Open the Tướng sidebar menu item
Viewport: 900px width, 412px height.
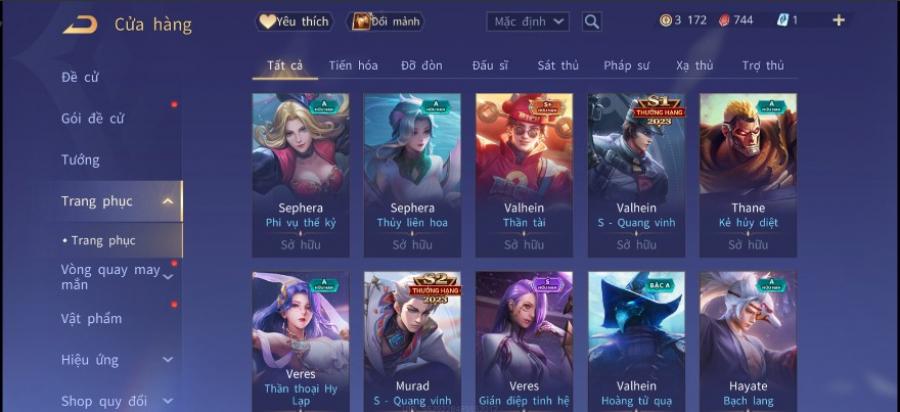80,160
